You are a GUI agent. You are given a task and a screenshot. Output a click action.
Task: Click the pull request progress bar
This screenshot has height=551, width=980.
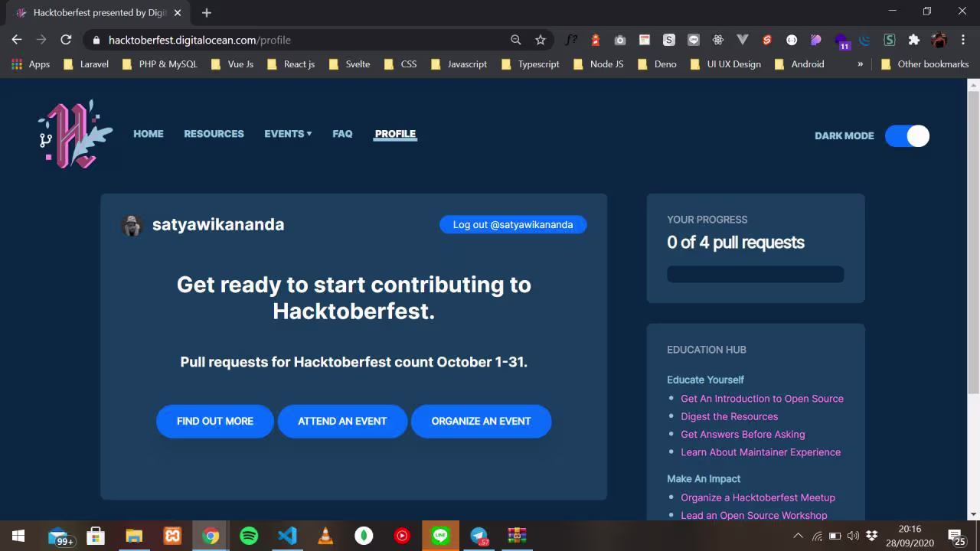[x=756, y=274]
